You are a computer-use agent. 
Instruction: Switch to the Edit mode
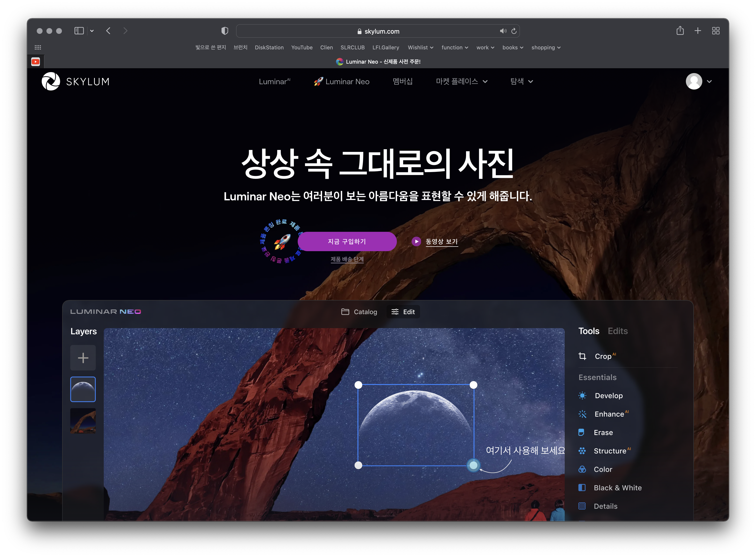pyautogui.click(x=403, y=312)
